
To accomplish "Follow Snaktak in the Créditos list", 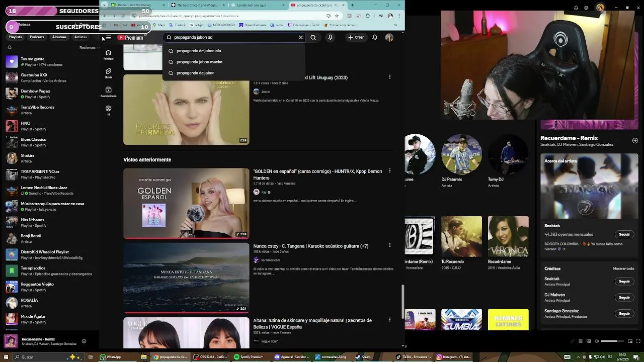I will click(624, 282).
